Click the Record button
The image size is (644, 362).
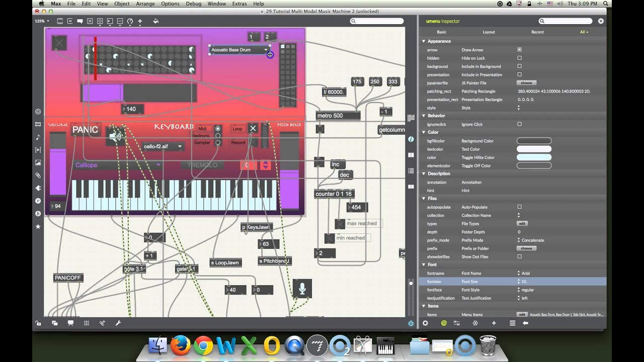coord(238,143)
